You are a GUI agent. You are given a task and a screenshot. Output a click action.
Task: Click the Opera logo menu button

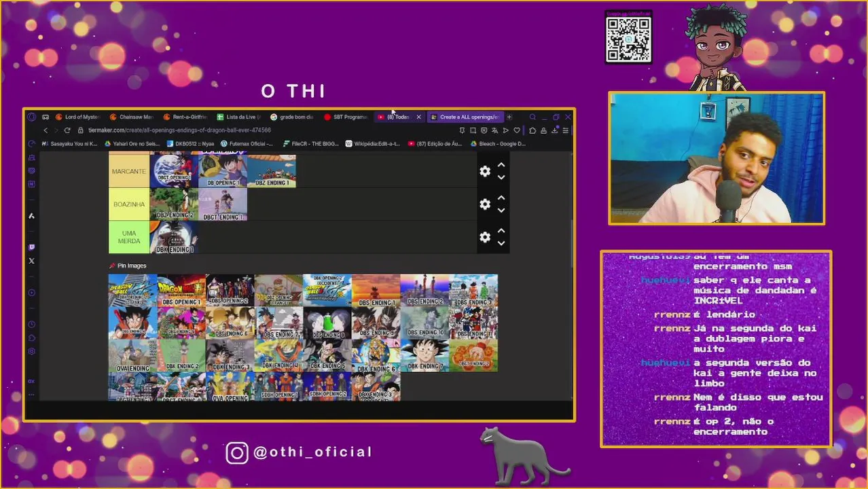pyautogui.click(x=31, y=117)
